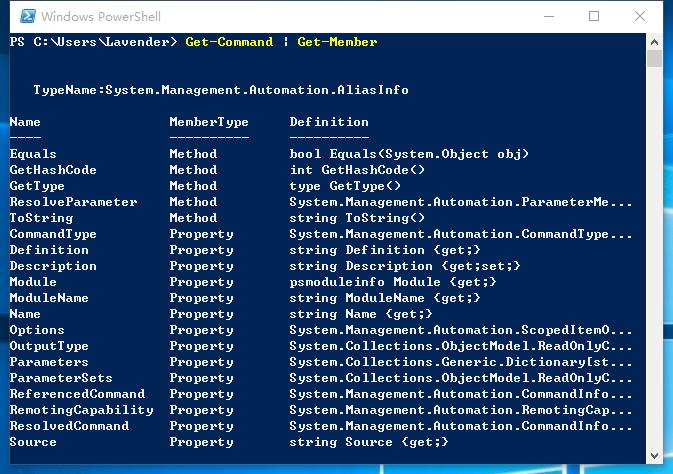The image size is (673, 474).
Task: Click the RemotingCapability property name
Action: click(82, 410)
